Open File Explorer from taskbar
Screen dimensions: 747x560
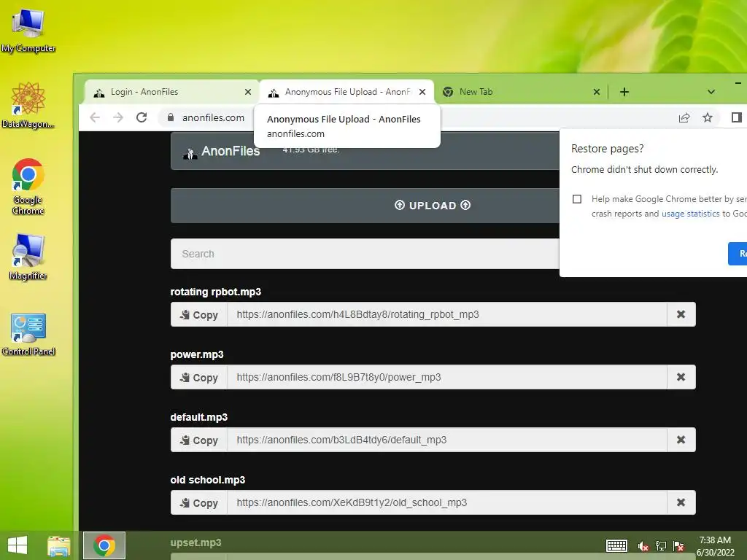[x=58, y=545]
